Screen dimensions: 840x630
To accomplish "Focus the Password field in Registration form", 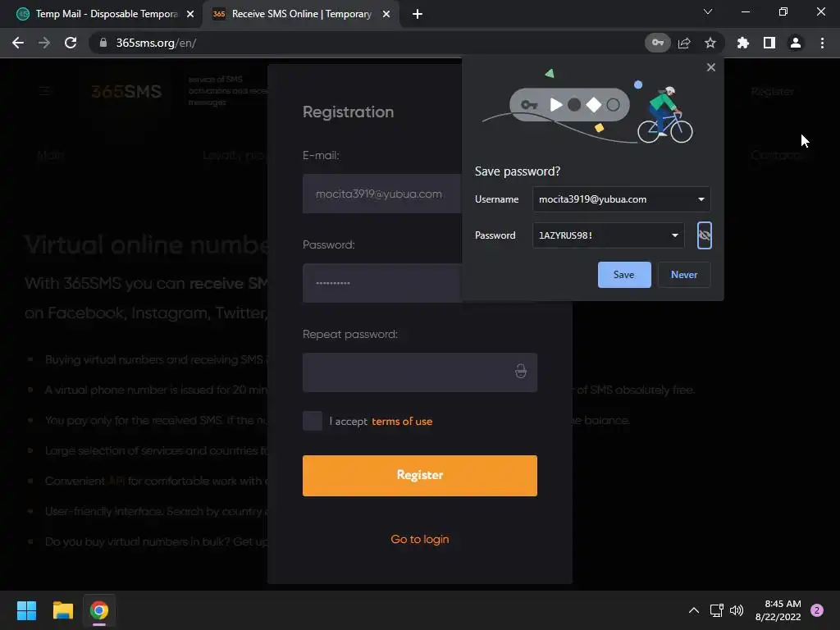I will [381, 283].
